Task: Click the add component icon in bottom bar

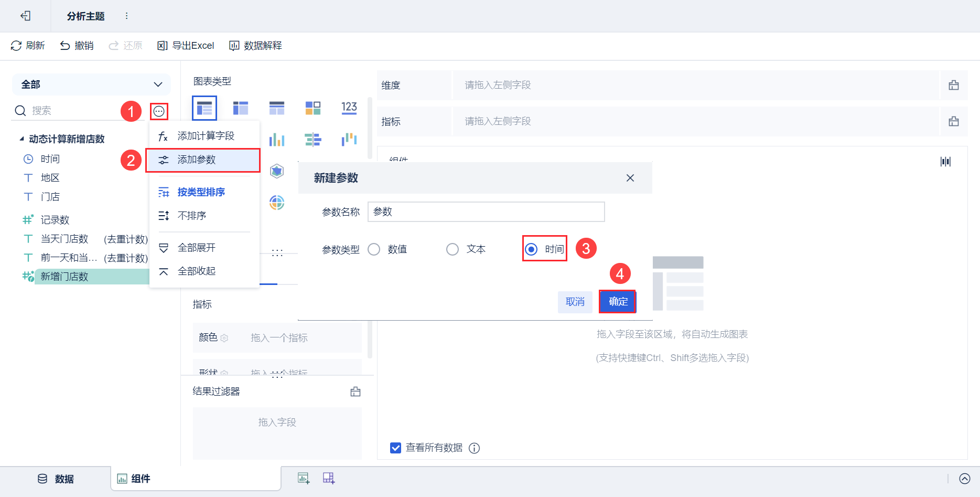Action: tap(304, 478)
